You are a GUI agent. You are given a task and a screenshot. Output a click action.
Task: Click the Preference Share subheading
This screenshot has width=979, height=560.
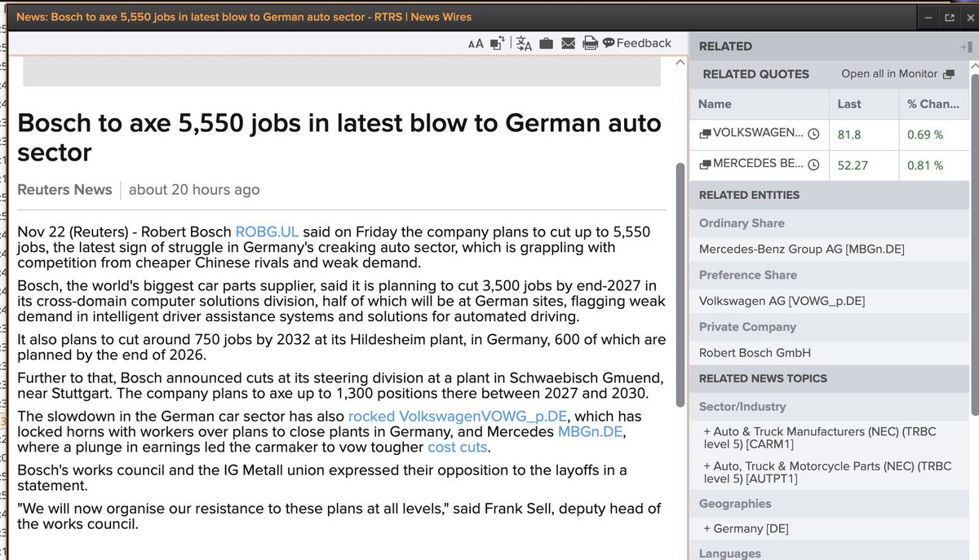(x=748, y=275)
